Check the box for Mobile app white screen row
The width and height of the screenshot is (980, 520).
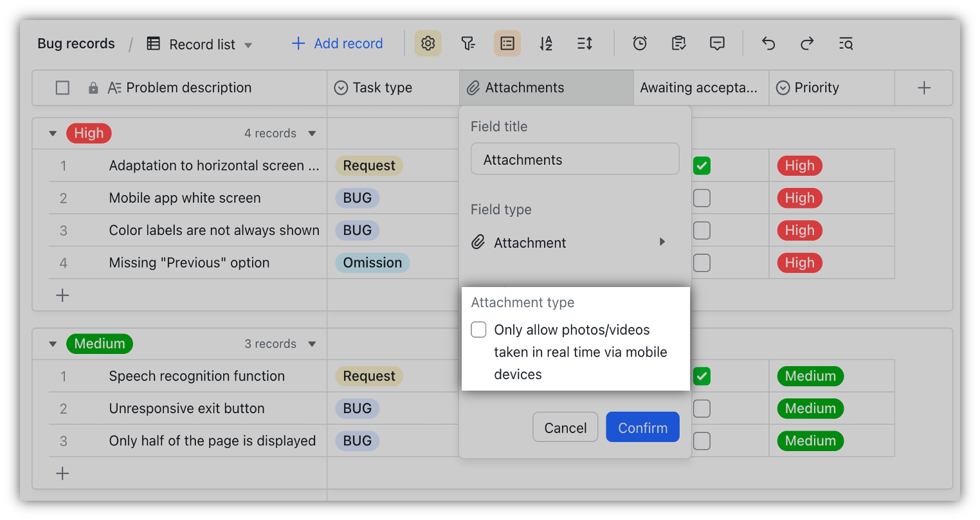point(702,198)
